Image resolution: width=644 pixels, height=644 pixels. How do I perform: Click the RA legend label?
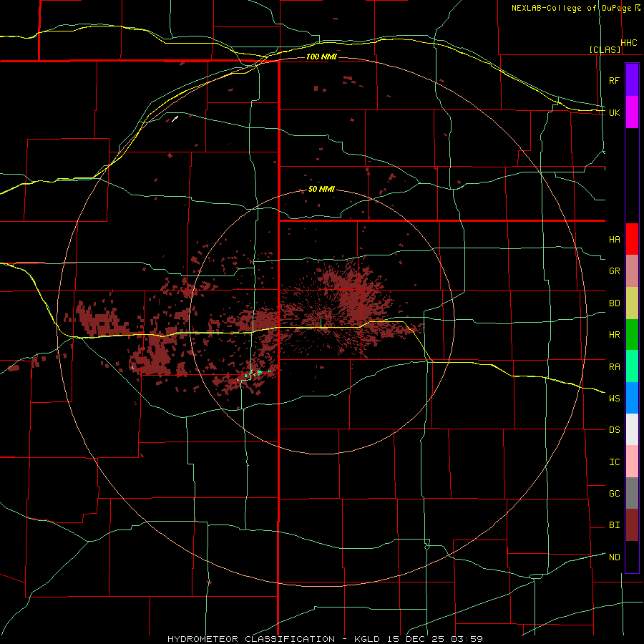[614, 366]
